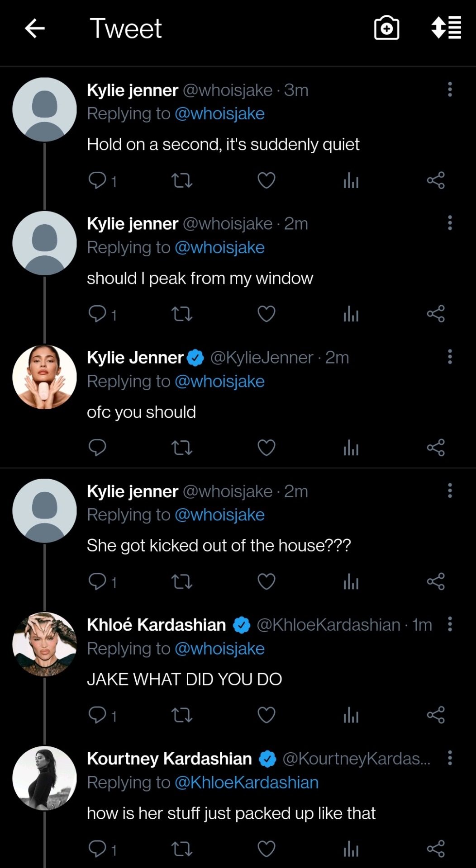Reply to the verified Kylie Jenner's tweet
Screen dimensions: 476x868
click(x=97, y=448)
